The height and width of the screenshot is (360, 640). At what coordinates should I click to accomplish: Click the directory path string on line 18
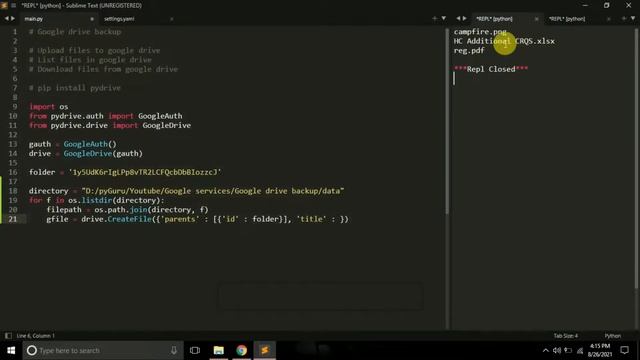pos(213,191)
